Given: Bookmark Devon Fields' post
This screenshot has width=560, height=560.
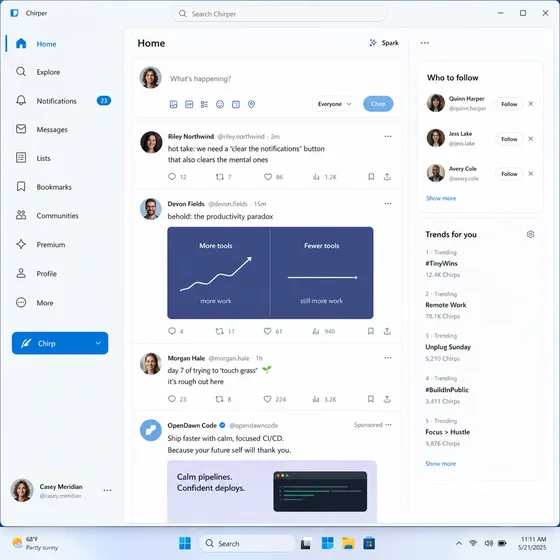Looking at the screenshot, I should [371, 331].
